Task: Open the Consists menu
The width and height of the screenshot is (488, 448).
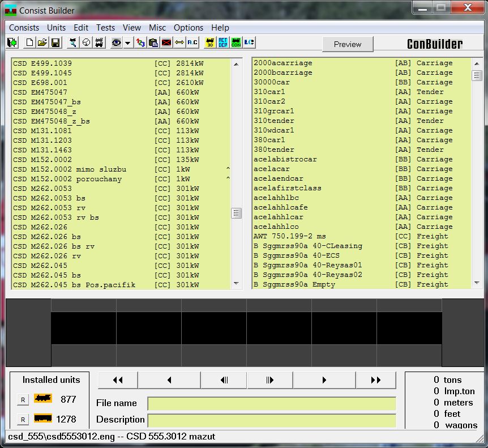Action: [24, 27]
